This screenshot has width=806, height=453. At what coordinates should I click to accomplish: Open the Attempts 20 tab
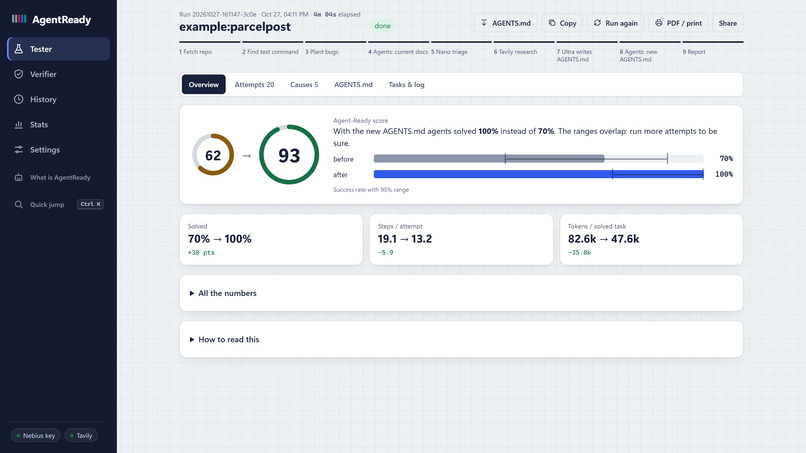point(254,84)
